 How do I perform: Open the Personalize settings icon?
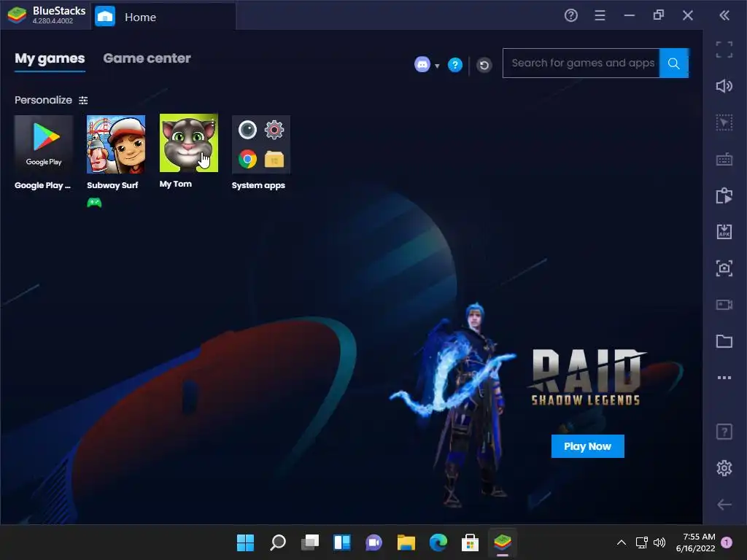point(83,100)
